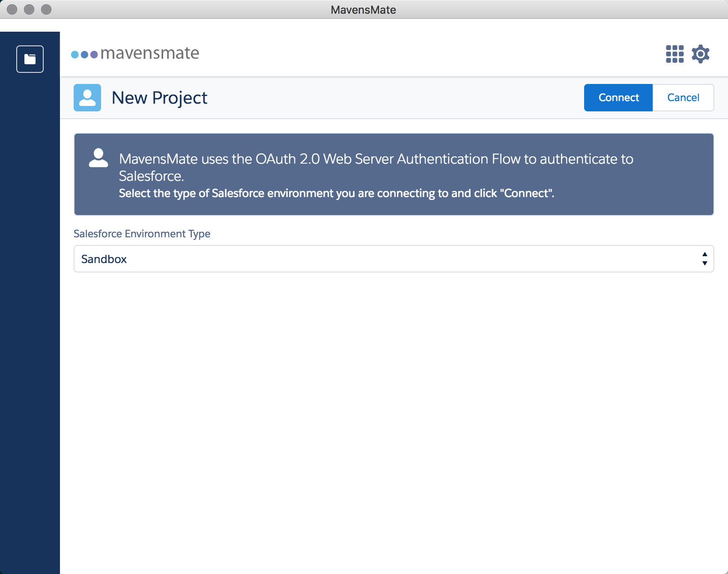The image size is (728, 574).
Task: Close the MavensMate window
Action: [x=12, y=9]
